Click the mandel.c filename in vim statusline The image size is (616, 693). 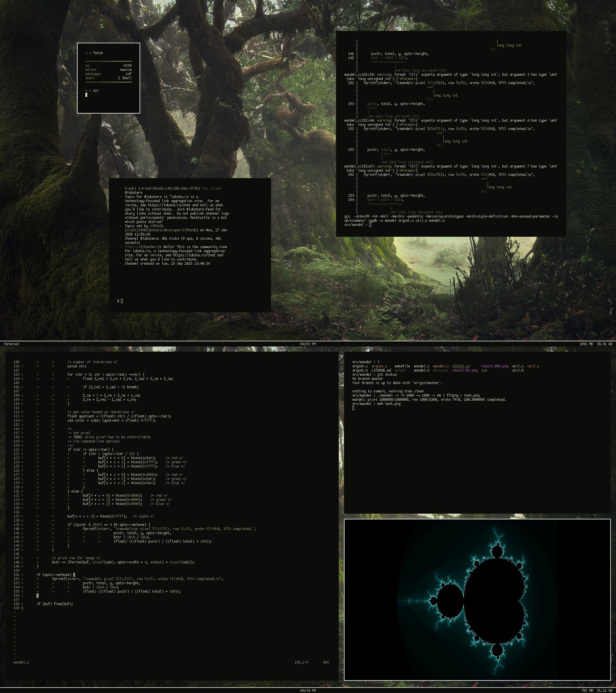(21, 662)
